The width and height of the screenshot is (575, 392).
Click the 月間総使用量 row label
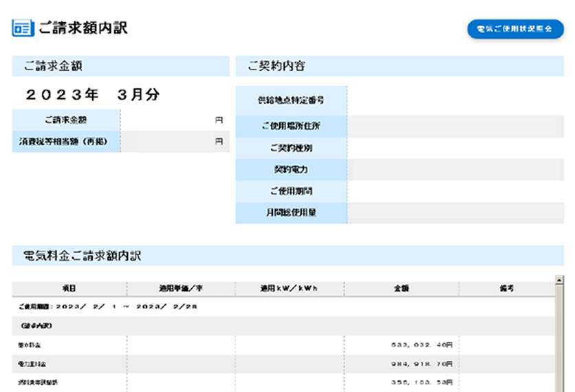291,213
